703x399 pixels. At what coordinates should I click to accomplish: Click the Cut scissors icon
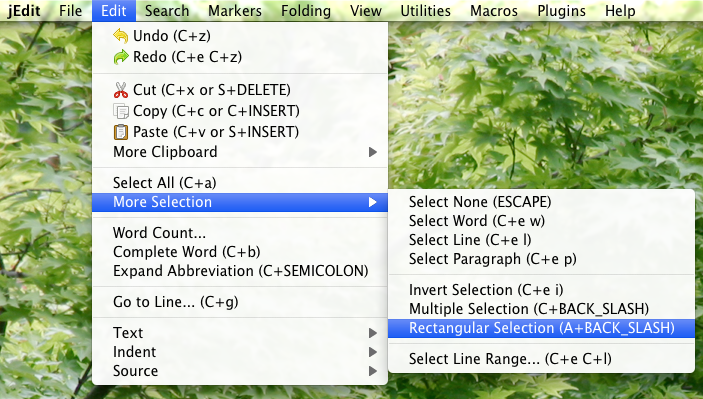pos(121,90)
